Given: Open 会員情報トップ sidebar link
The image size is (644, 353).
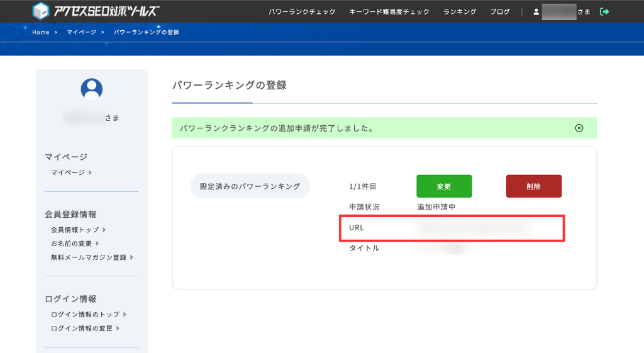Looking at the screenshot, I should [75, 230].
